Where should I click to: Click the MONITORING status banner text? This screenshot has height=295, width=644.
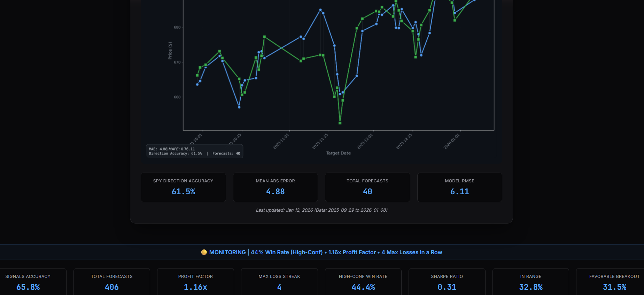tap(326, 252)
